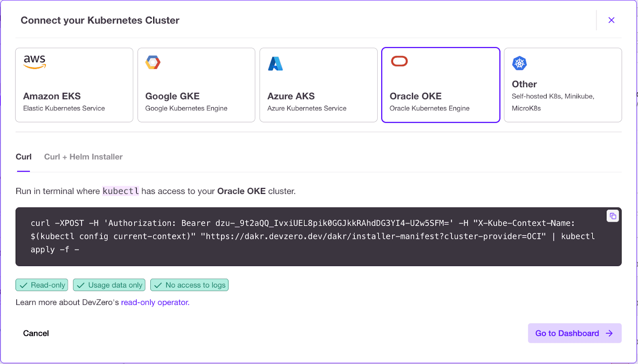
Task: Select Azure AKS provider option
Action: (318, 85)
